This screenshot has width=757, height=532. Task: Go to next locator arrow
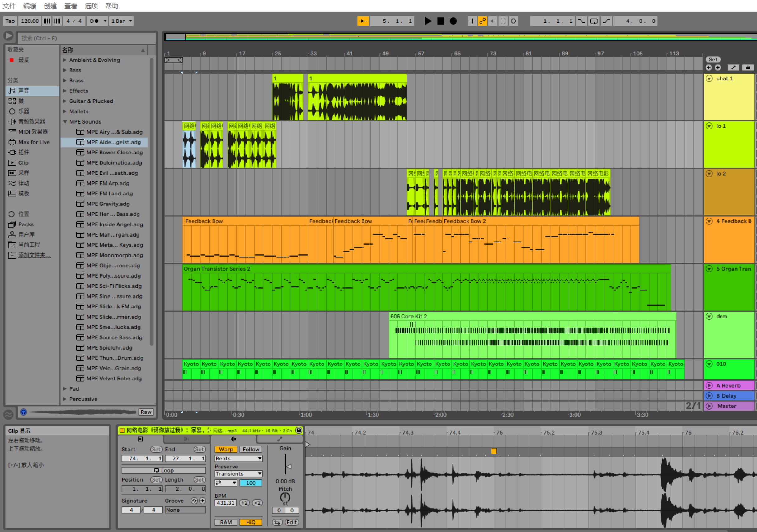718,68
